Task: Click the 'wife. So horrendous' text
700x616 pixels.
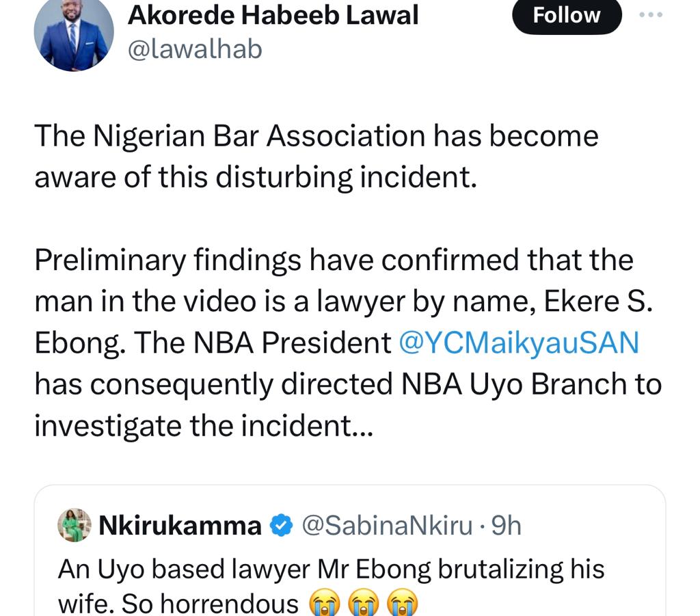Action: click(178, 604)
